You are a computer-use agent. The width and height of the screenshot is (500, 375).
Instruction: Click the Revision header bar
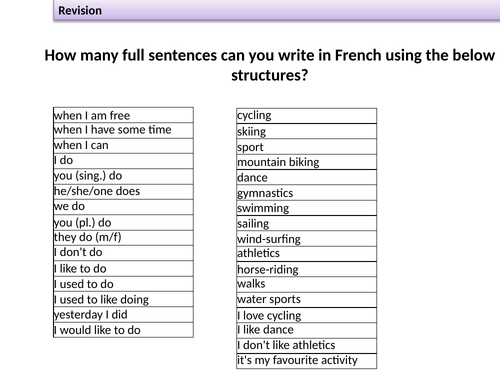(x=277, y=10)
